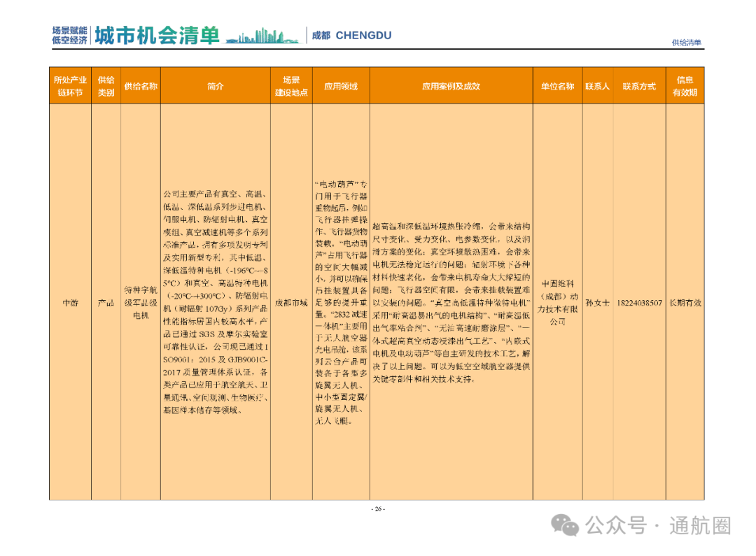This screenshot has width=756, height=556.
Task: Select the 中游 cell
Action: pyautogui.click(x=71, y=303)
